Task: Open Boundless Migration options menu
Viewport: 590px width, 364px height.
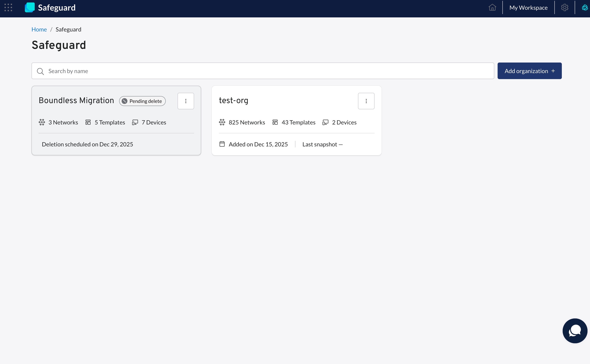Action: click(x=186, y=101)
